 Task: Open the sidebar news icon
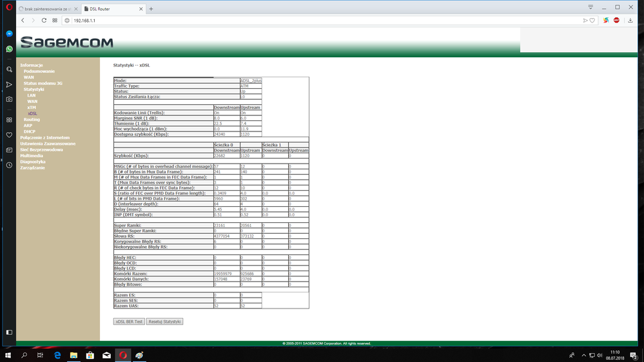point(9,150)
